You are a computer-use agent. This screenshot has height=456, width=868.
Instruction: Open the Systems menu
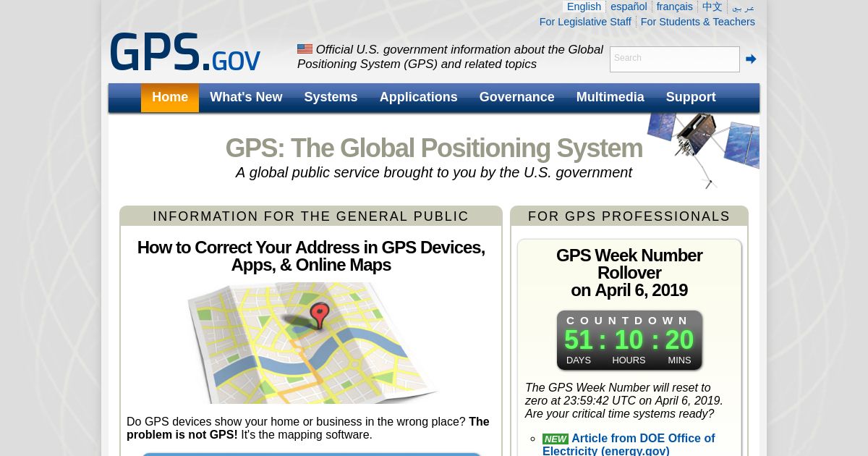coord(331,97)
